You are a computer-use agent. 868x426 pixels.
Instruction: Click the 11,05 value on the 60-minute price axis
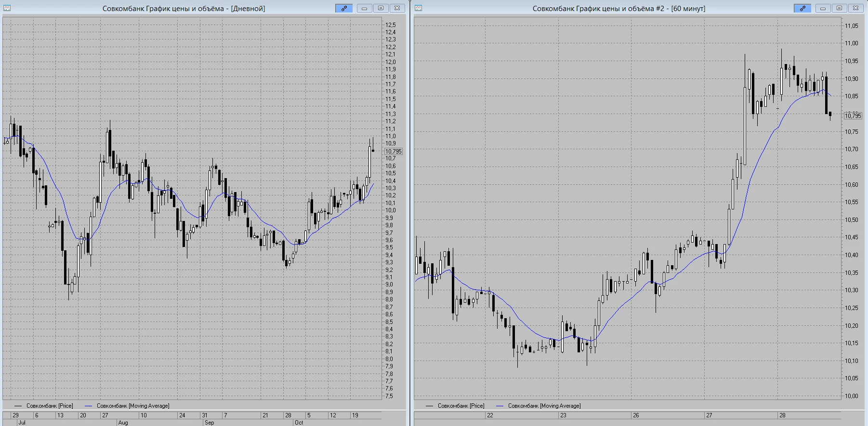pyautogui.click(x=852, y=26)
